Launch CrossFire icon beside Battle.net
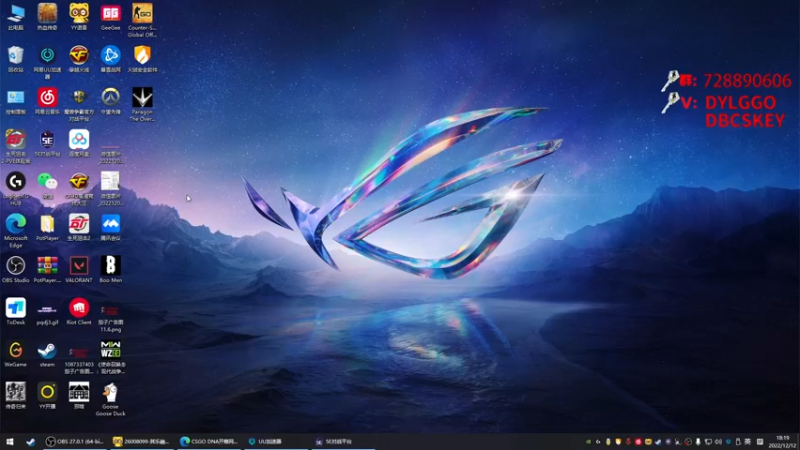 79,59
